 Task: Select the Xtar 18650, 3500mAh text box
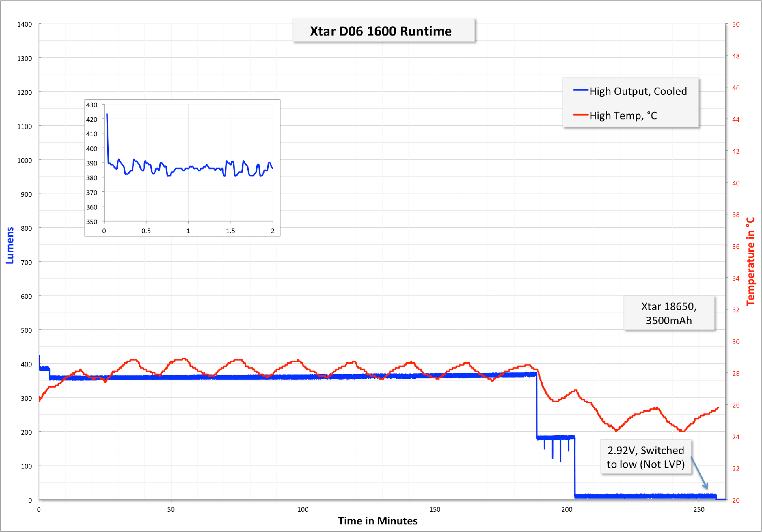(x=668, y=313)
